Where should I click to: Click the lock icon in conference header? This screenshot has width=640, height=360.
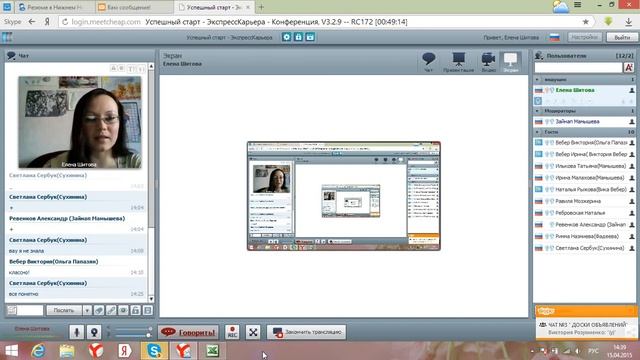click(x=298, y=37)
